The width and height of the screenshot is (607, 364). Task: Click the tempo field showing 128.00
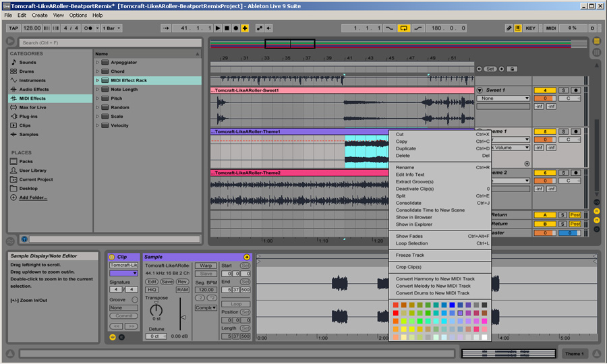pos(32,28)
